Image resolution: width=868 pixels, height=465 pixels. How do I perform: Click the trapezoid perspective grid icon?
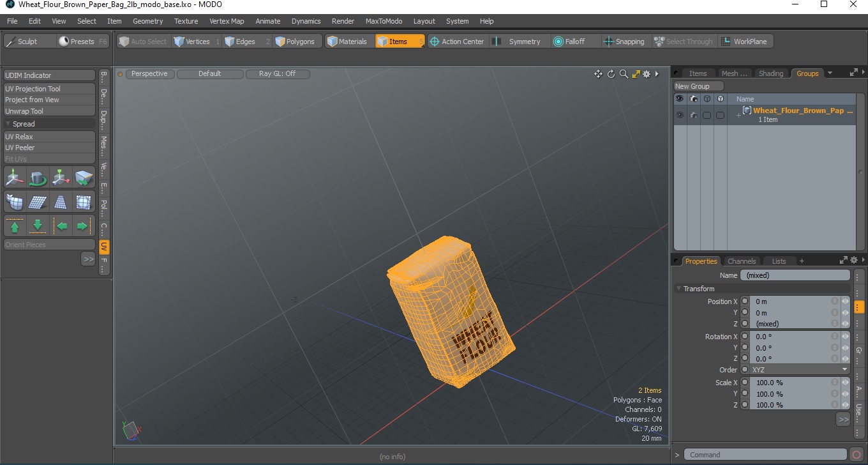[61, 202]
